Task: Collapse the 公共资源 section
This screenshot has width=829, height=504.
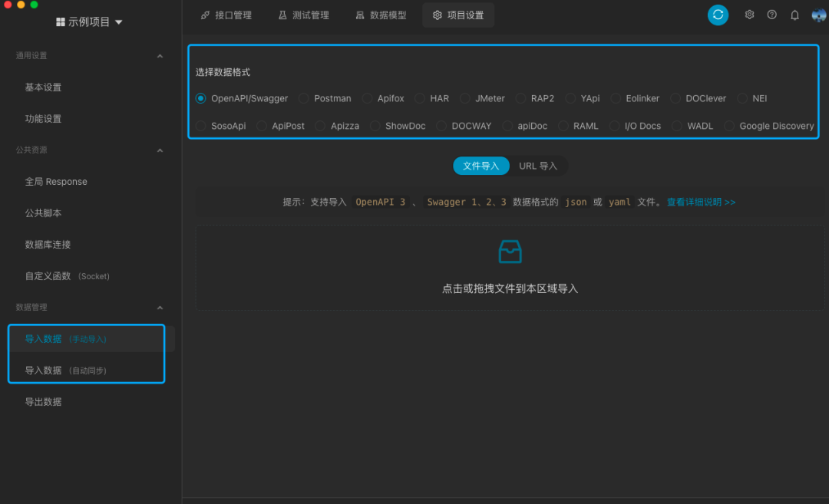Action: coord(160,150)
